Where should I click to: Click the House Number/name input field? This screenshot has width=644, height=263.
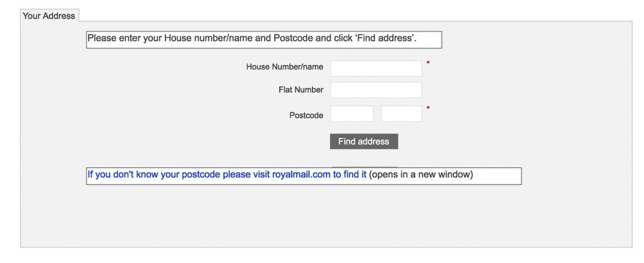[375, 68]
